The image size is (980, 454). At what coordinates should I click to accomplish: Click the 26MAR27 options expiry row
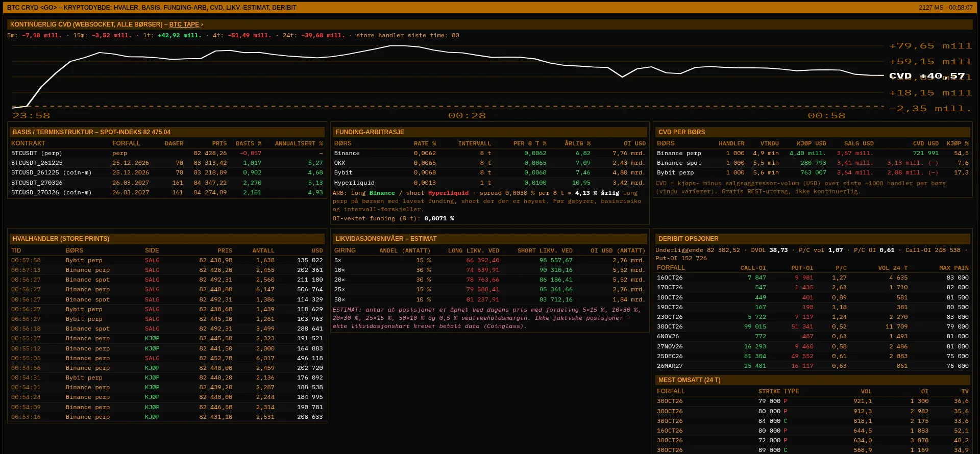[813, 366]
